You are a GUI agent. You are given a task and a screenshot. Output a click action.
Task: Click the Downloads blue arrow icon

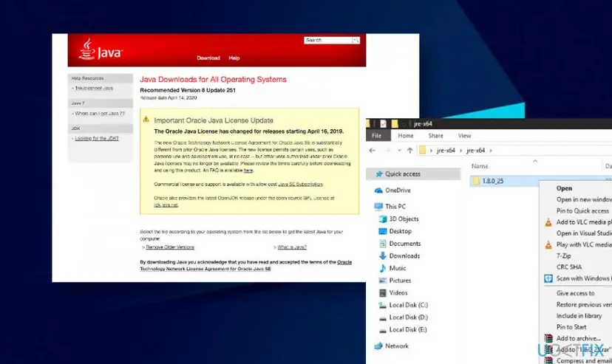click(383, 256)
